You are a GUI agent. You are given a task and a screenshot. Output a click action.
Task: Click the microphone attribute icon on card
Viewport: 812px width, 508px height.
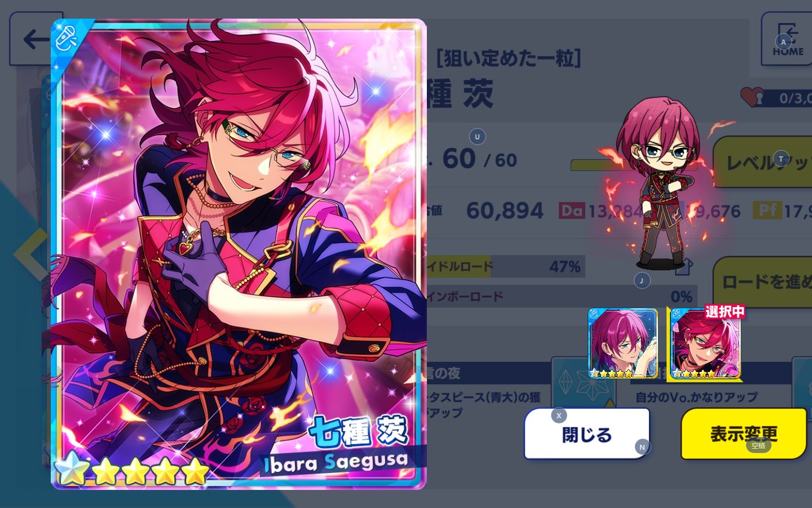[x=66, y=38]
